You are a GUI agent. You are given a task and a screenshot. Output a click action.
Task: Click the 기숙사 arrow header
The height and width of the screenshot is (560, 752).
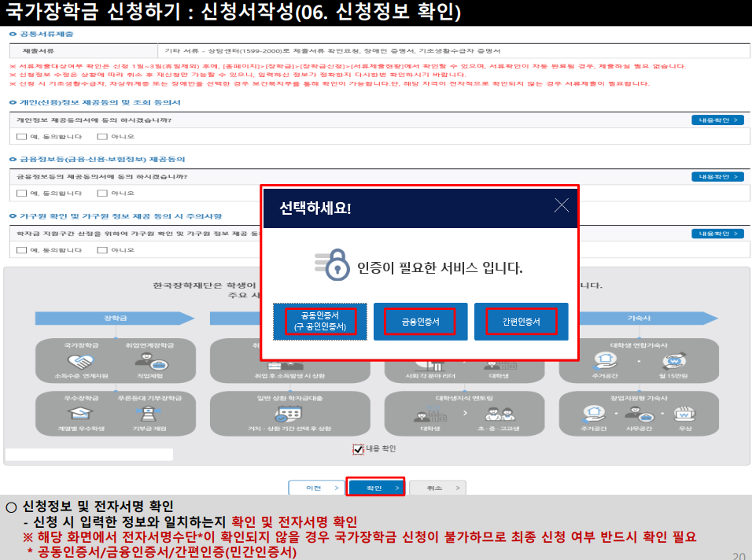coord(639,319)
